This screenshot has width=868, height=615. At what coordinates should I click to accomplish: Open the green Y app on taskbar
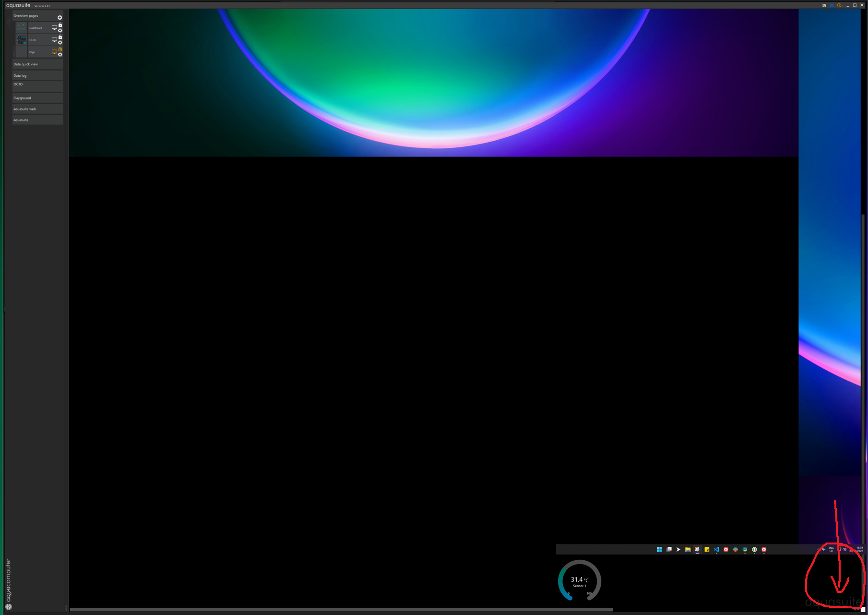[x=754, y=550]
